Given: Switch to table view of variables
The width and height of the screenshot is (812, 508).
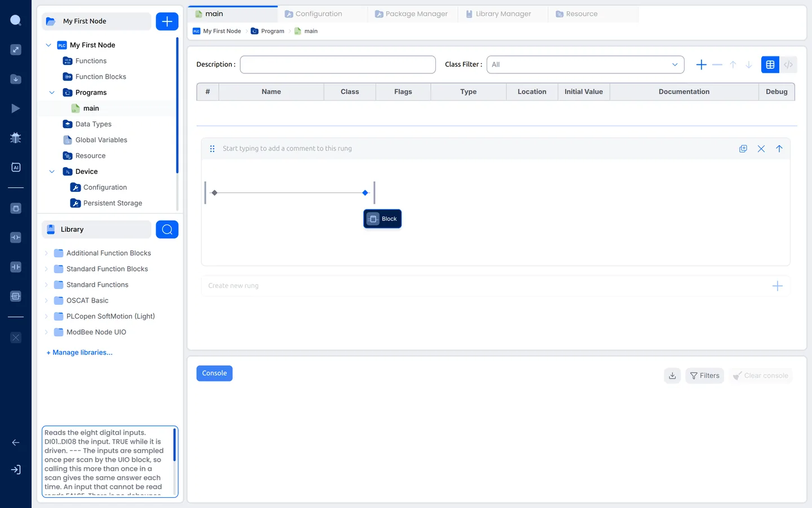Looking at the screenshot, I should pos(770,65).
